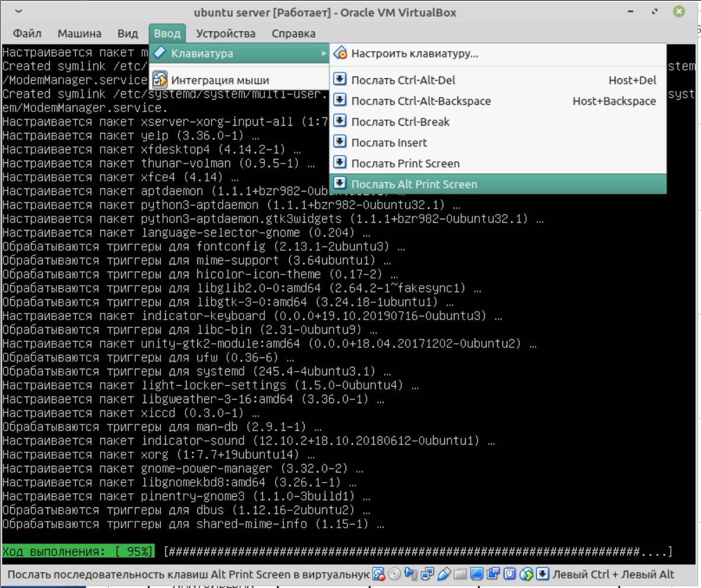
Task: Click the 'systemd (245.4-4ubuntu3.1)' trigger line
Action: [197, 371]
